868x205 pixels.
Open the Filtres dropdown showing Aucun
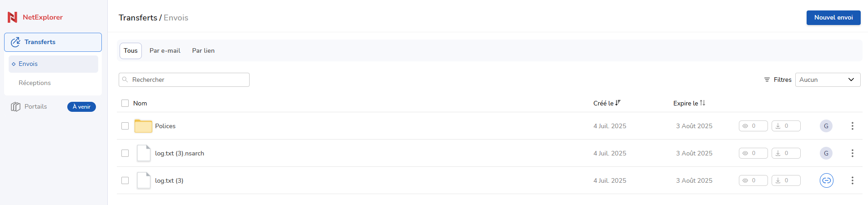[x=828, y=80]
